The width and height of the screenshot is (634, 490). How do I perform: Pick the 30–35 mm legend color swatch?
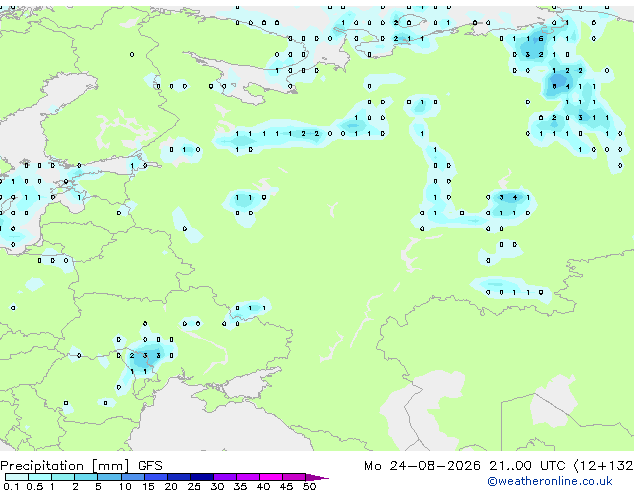(225, 477)
